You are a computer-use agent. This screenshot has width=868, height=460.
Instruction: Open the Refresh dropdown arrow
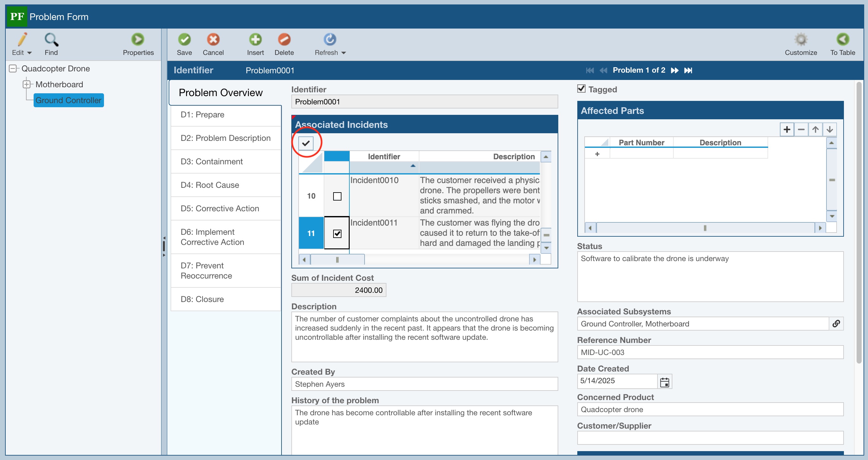pyautogui.click(x=344, y=53)
